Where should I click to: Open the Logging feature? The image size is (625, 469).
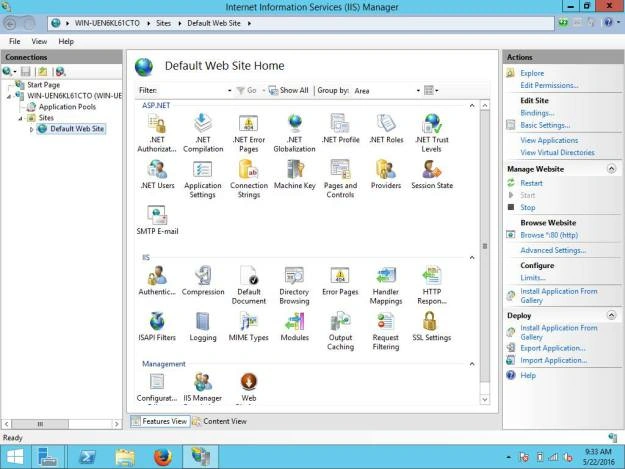pos(203,326)
